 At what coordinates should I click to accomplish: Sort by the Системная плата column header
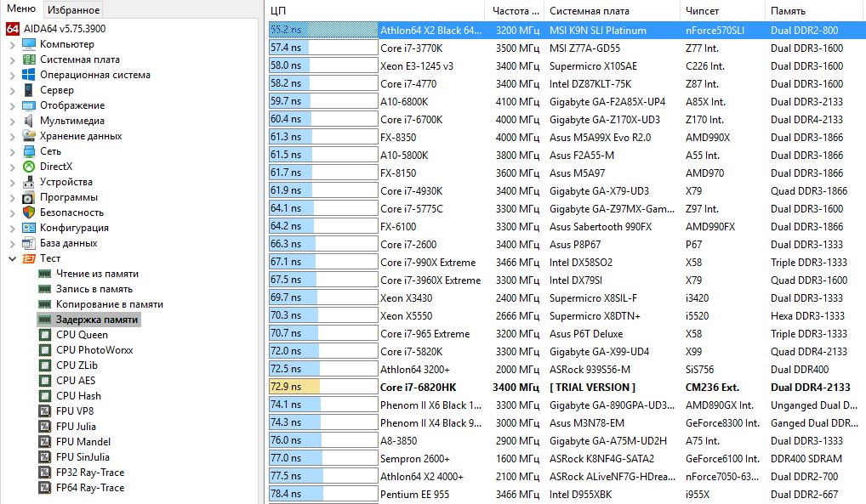(612, 10)
